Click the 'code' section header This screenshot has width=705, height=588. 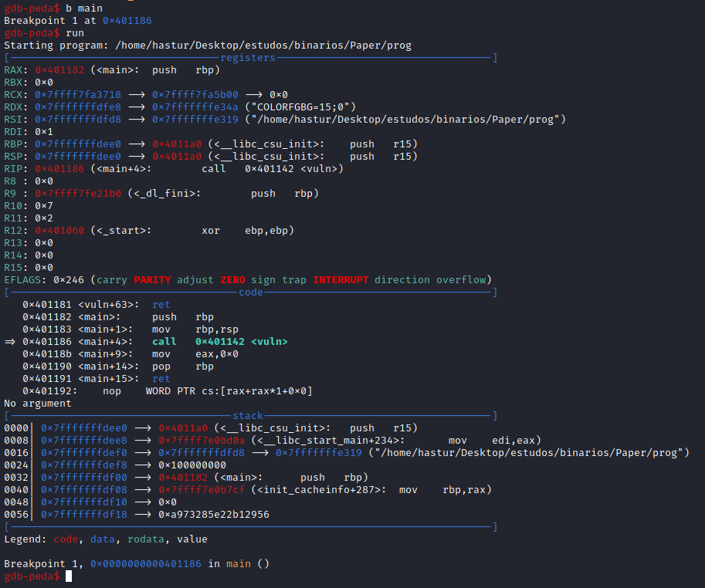(251, 292)
